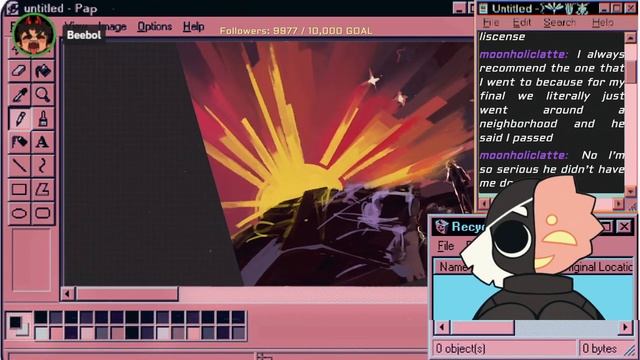
Task: Select the Text tool
Action: 42,142
